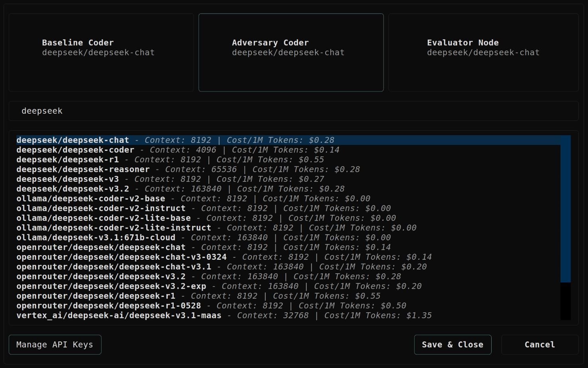Choose deepseek/deepseek-coder model row
The width and height of the screenshot is (588, 368).
(288, 150)
